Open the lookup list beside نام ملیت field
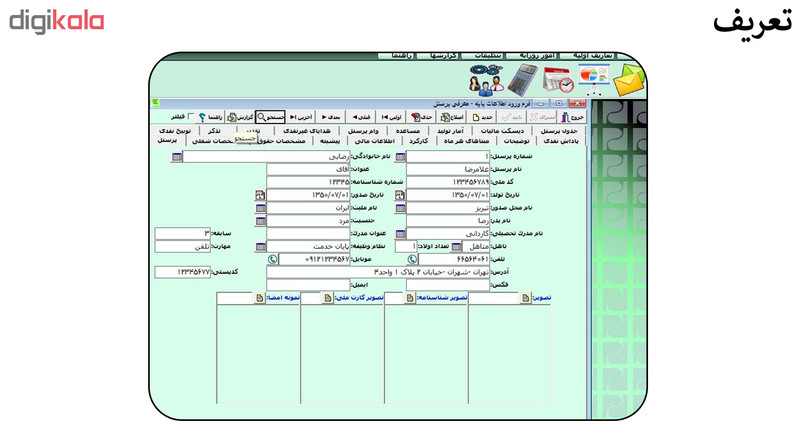 [261, 208]
